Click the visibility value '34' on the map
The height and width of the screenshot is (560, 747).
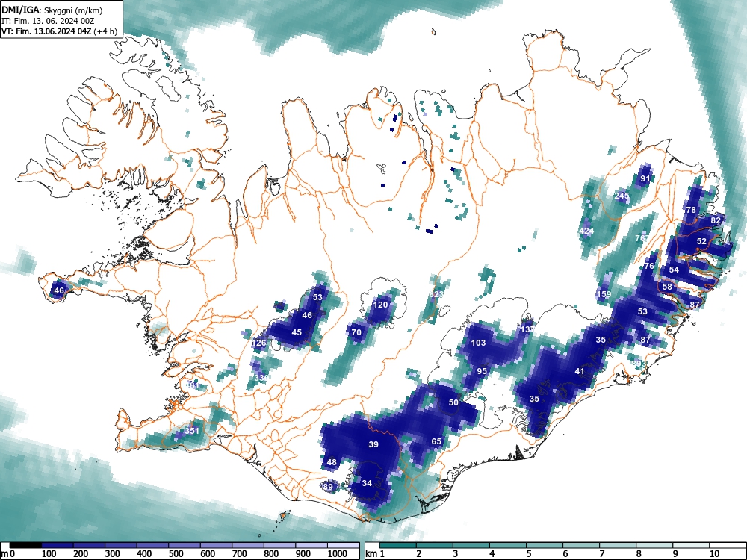(x=366, y=483)
